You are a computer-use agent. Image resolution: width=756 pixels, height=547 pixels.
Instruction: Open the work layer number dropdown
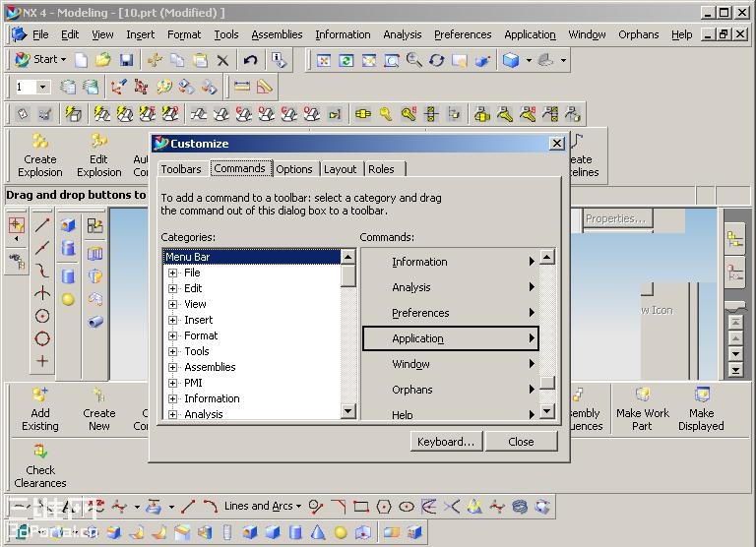[x=43, y=87]
